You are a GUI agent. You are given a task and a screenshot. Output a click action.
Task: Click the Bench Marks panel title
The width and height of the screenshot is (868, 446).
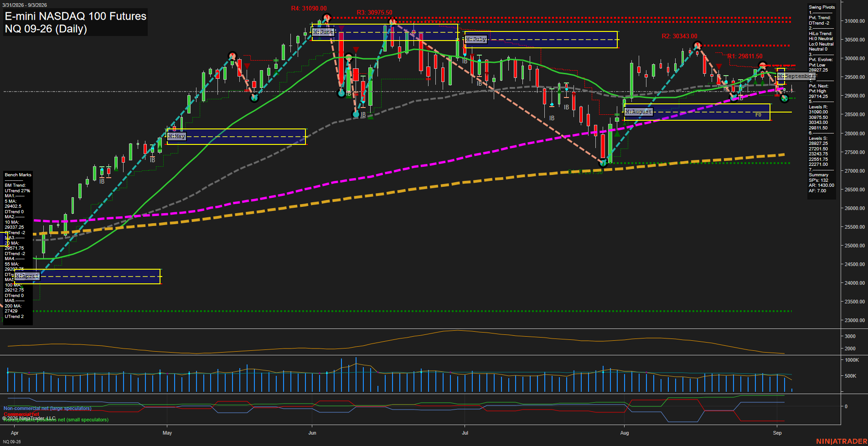(18, 175)
